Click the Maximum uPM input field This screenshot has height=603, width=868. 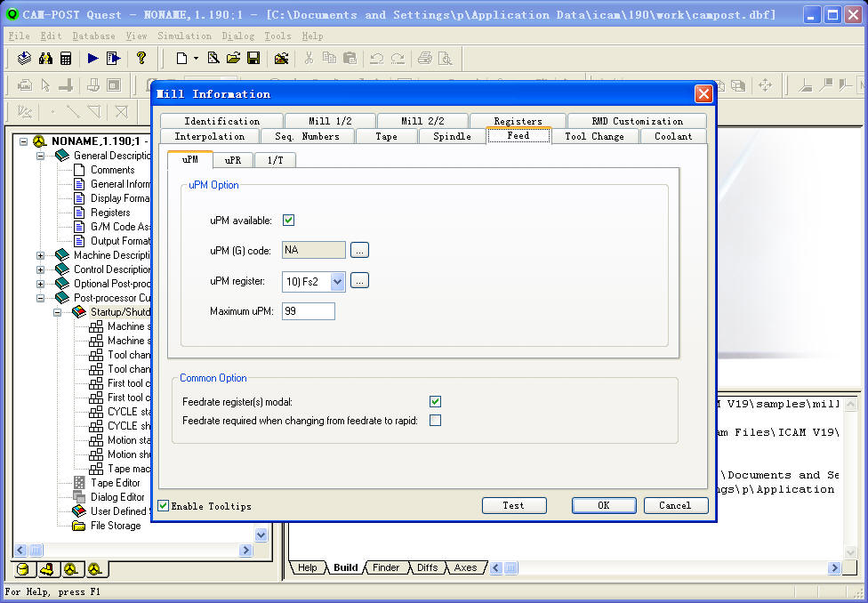click(x=309, y=311)
